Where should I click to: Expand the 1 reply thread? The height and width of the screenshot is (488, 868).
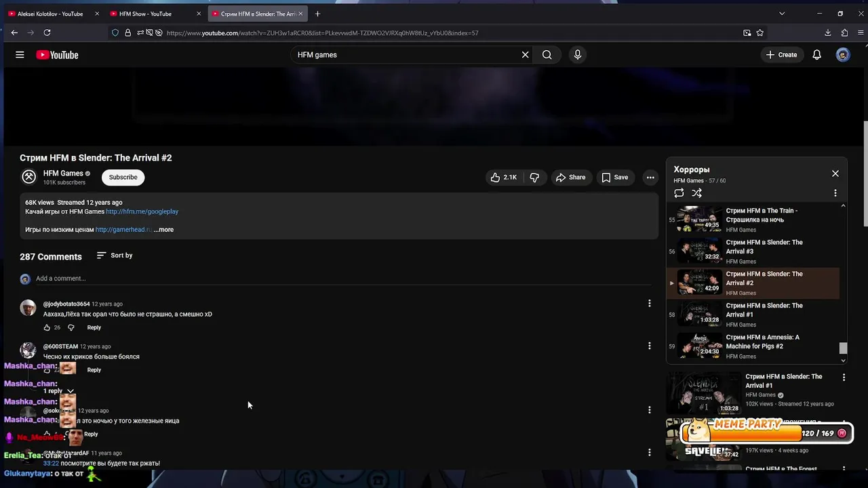[58, 391]
